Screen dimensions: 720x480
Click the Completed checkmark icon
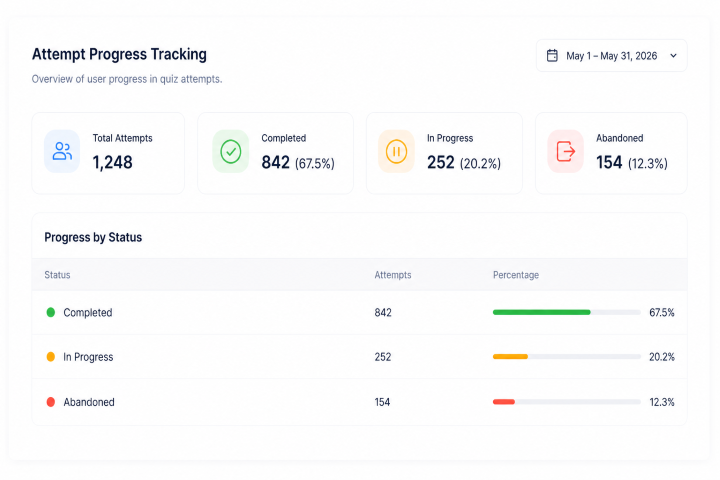tap(231, 151)
